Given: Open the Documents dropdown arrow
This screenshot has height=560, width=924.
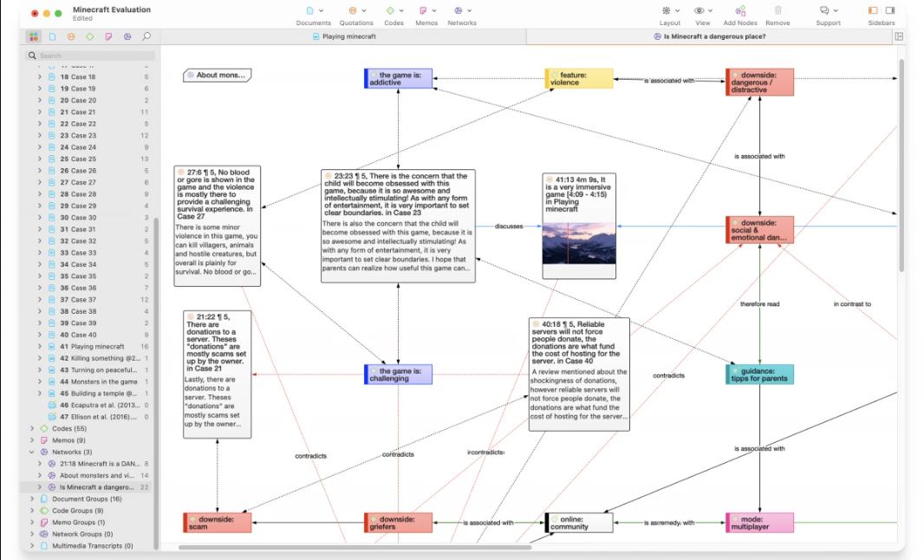Looking at the screenshot, I should point(322,10).
